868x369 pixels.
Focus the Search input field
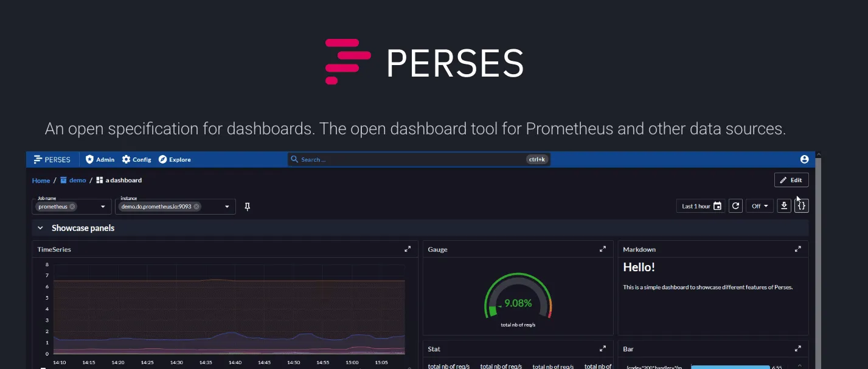(x=419, y=159)
